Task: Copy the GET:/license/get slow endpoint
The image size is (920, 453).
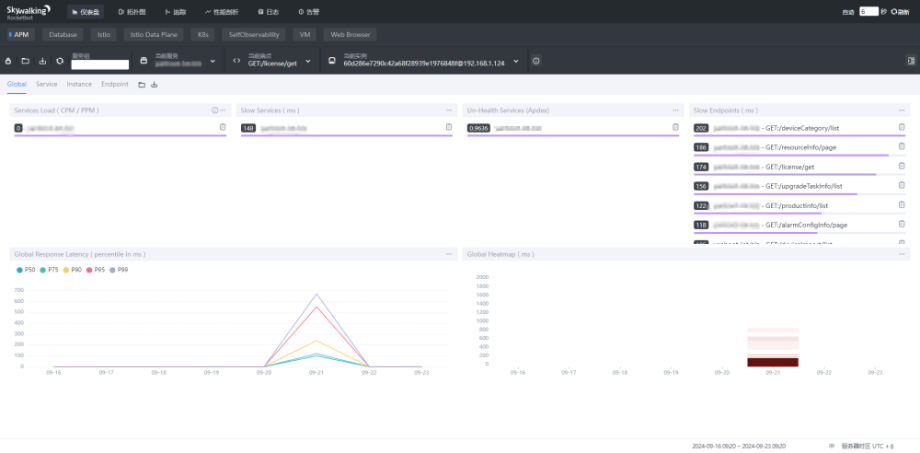Action: (902, 166)
